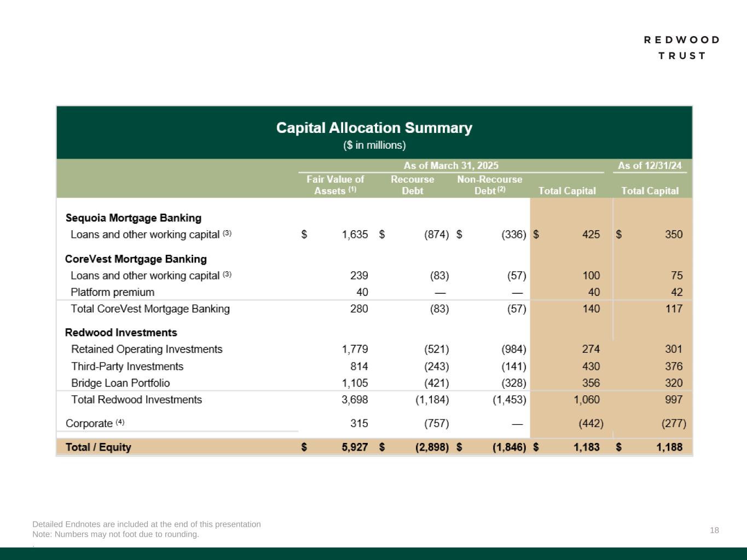The image size is (747, 560).
Task: Click the Redwood Investments section heading
Action: click(x=121, y=333)
